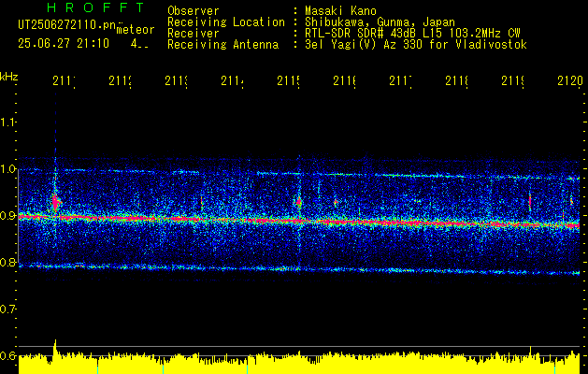Click the 'Observer' field label
Screen dimensions: 588x374
[x=194, y=10]
